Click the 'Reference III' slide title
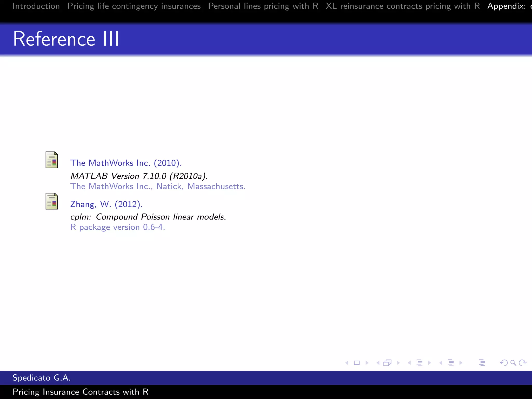Screen dimensions: 532x399 (x=66, y=39)
